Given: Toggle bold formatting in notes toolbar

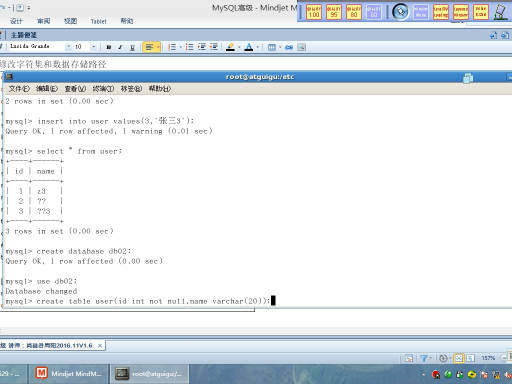Looking at the screenshot, I should click(x=109, y=47).
